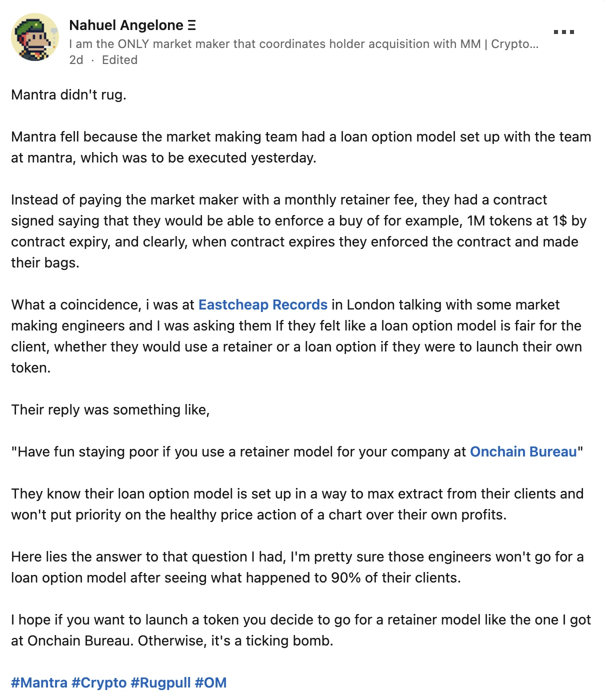Open the #Rugpull hashtag
This screenshot has width=605, height=700.
point(160,683)
